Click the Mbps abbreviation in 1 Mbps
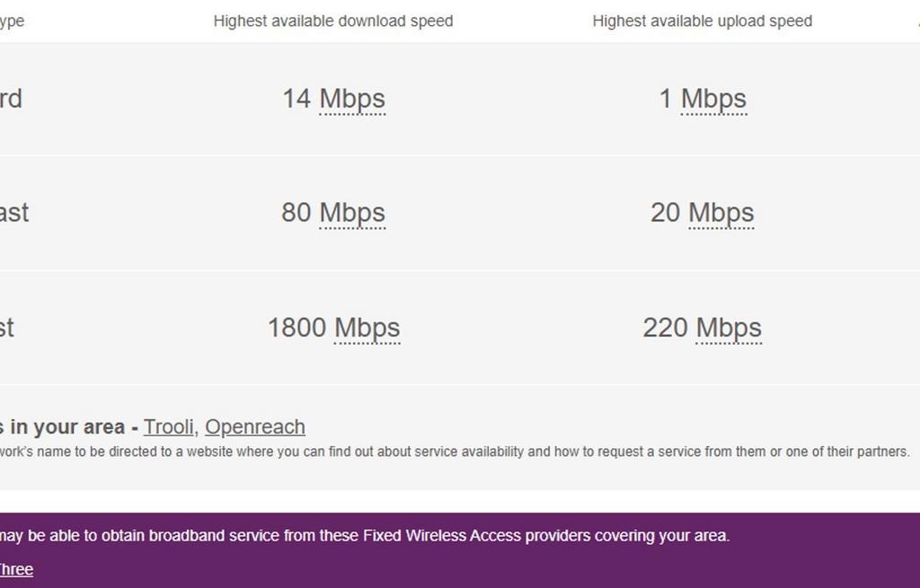Image resolution: width=920 pixels, height=588 pixels. pos(713,99)
